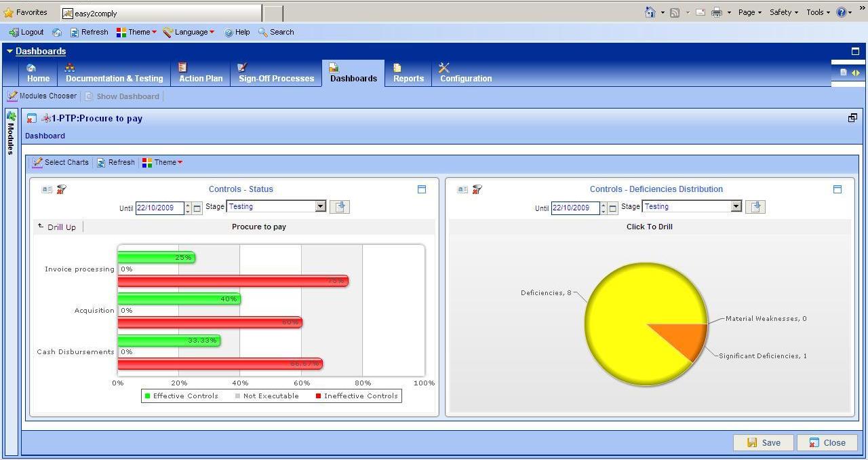This screenshot has width=868, height=460.
Task: Open the Modules Chooser
Action: pos(42,96)
